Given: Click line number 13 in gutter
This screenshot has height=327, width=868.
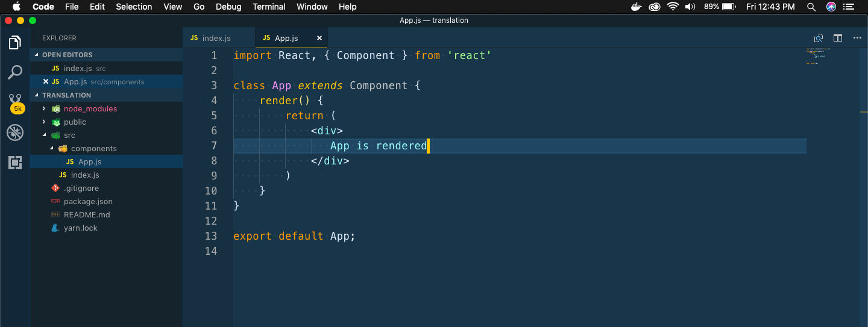Looking at the screenshot, I should tap(210, 236).
